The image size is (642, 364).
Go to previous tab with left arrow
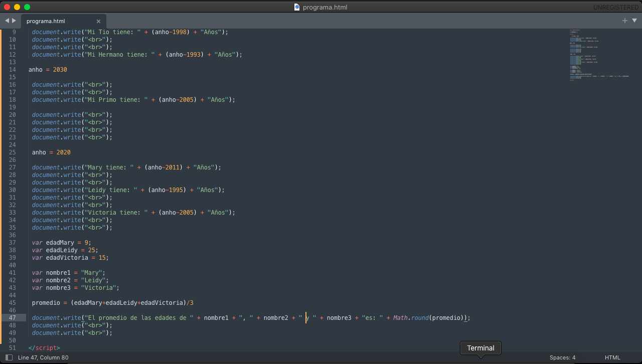click(x=7, y=21)
